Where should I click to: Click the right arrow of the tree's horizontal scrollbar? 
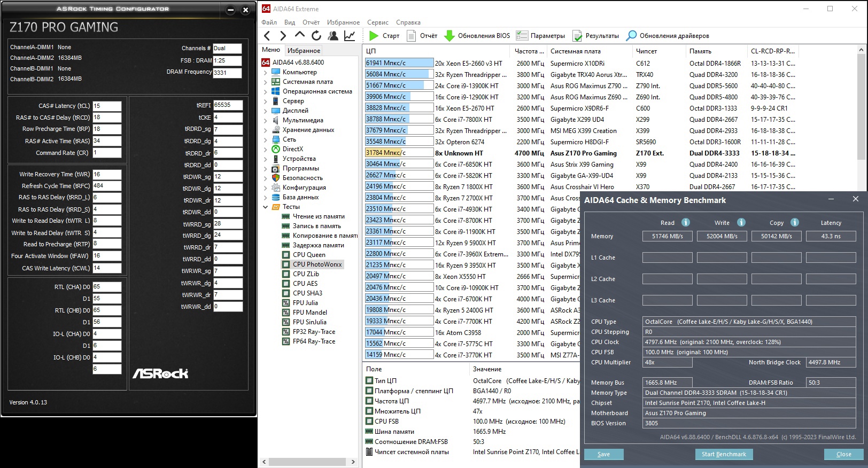point(353,462)
